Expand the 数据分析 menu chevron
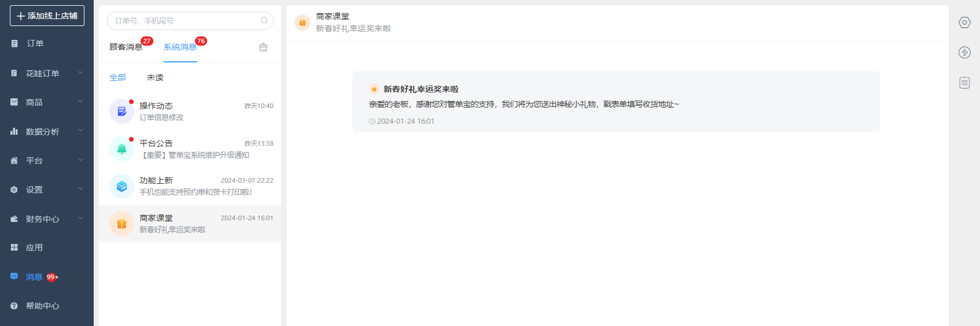The width and height of the screenshot is (980, 326). (80, 131)
